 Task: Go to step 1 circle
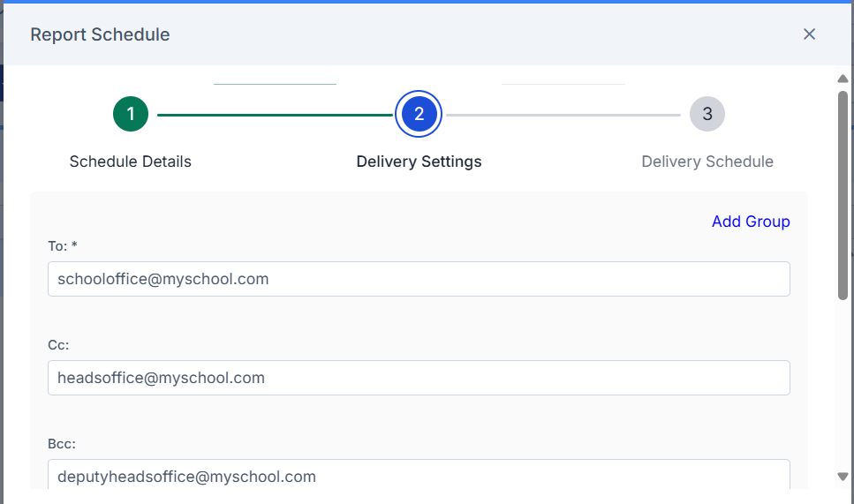point(131,114)
